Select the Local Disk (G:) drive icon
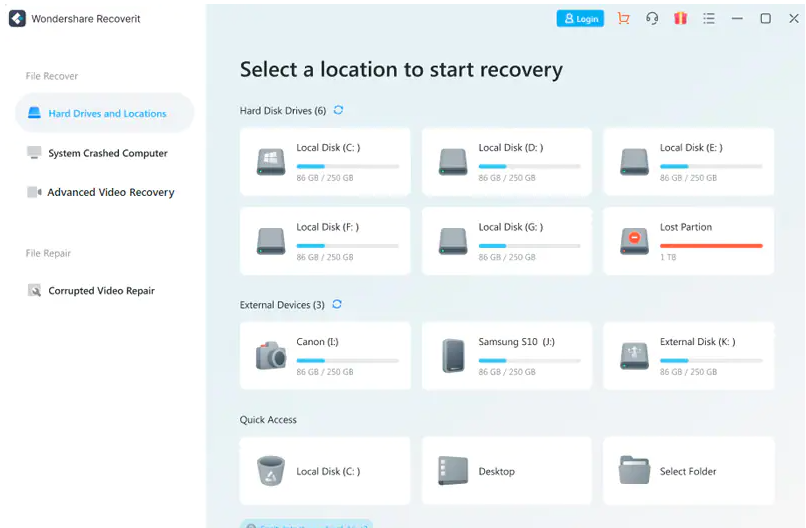This screenshot has height=528, width=806. point(453,241)
